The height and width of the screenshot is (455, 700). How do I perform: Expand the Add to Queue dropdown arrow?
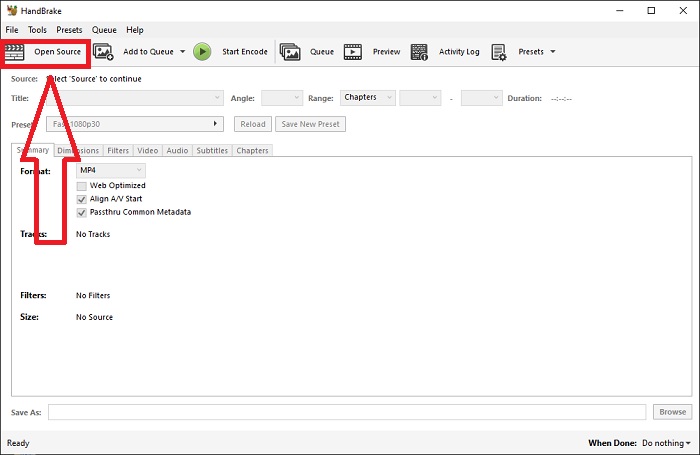click(x=182, y=52)
